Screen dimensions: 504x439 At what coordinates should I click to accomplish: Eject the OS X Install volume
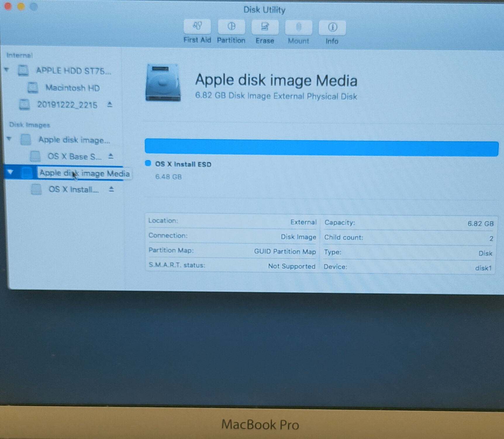point(111,189)
